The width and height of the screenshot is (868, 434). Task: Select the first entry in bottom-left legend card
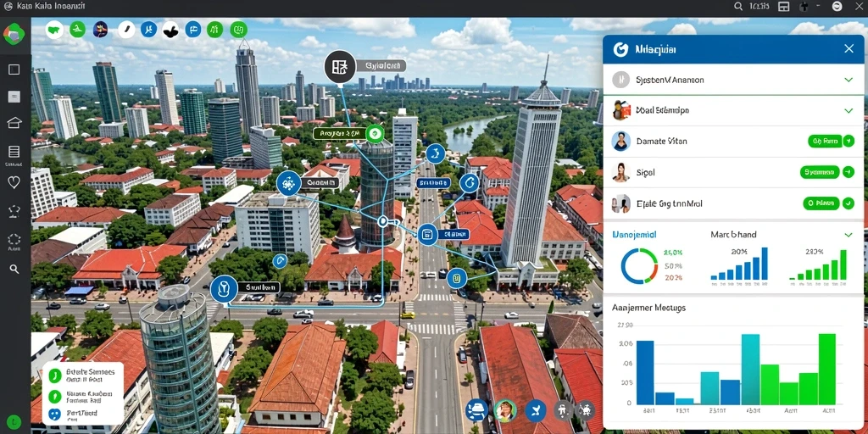[82, 376]
